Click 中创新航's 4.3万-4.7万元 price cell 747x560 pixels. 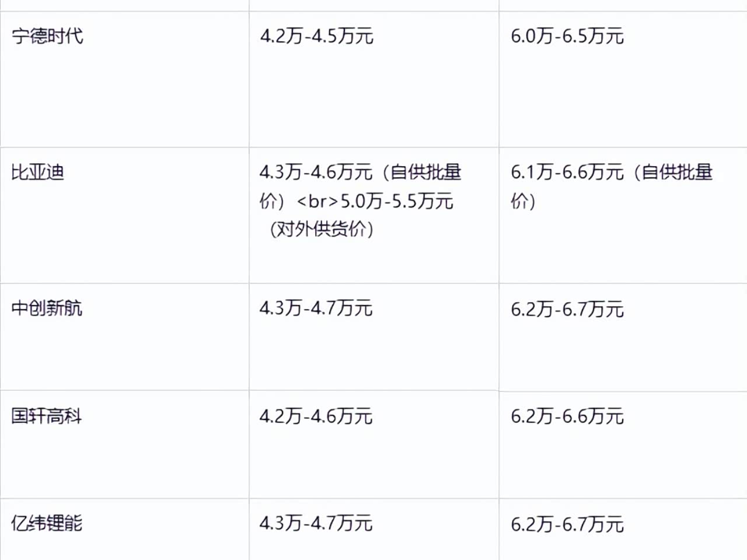click(316, 308)
